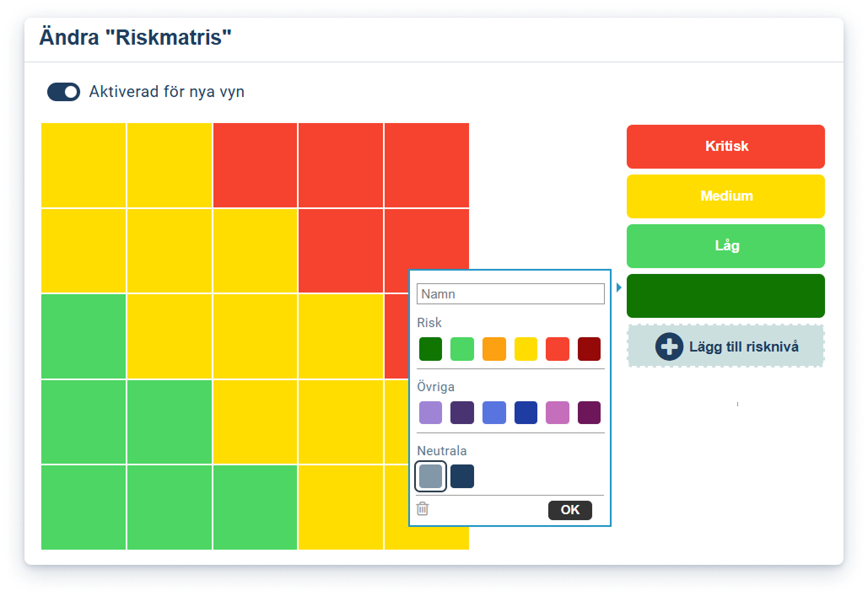Choose the light purple Övriga swatch
The image size is (868, 596).
430,413
